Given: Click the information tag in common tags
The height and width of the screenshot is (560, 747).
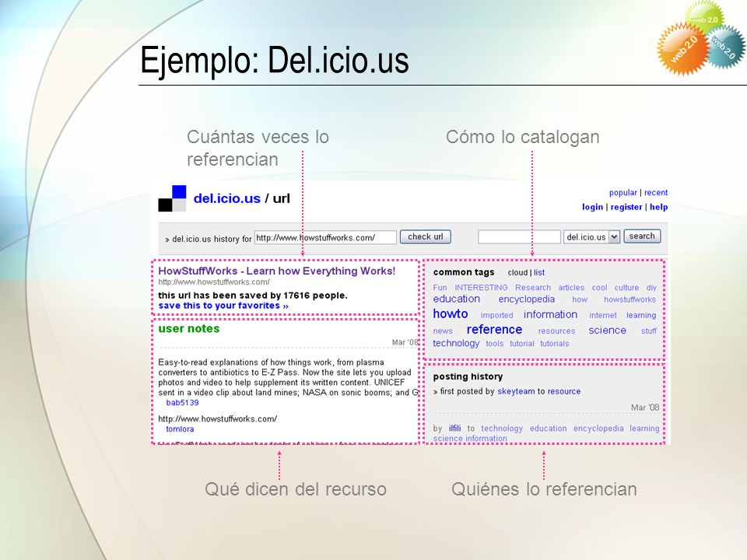Looking at the screenshot, I should click(x=550, y=314).
